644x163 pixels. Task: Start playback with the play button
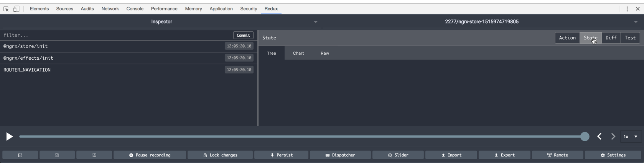pos(9,137)
